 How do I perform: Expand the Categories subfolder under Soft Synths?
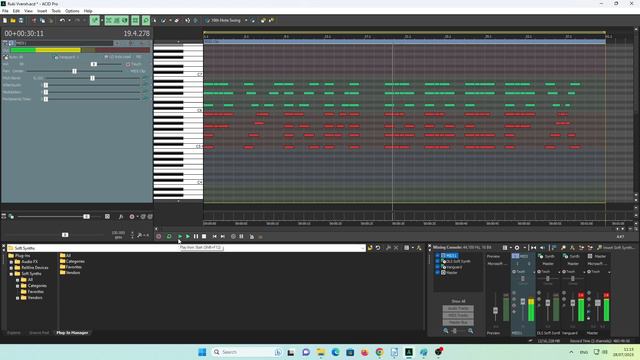(x=18, y=286)
